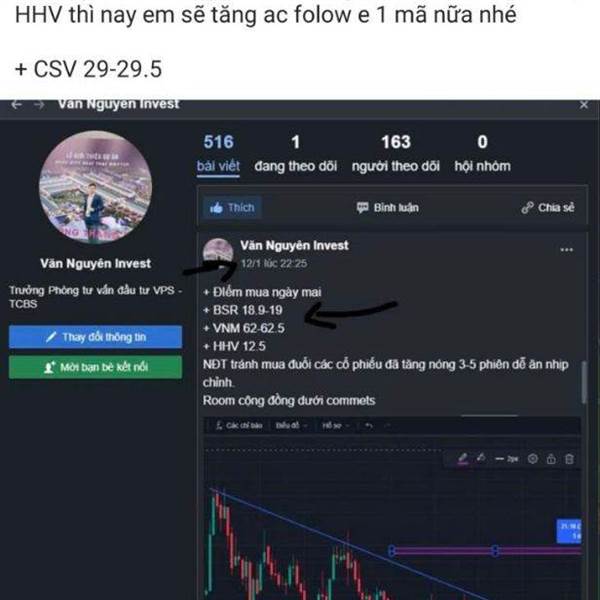Click Mời bạn bè kết nối button
The width and height of the screenshot is (600, 600).
point(95,367)
